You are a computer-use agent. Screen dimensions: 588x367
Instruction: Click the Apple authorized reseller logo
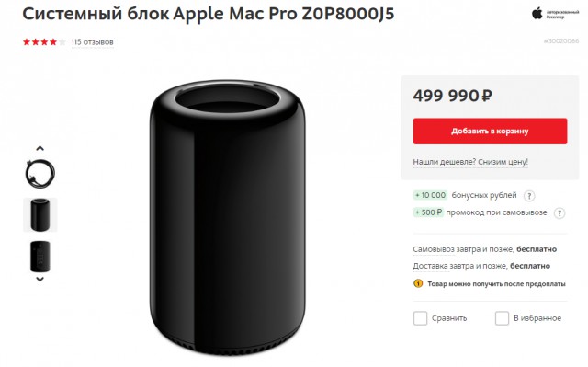click(x=555, y=15)
